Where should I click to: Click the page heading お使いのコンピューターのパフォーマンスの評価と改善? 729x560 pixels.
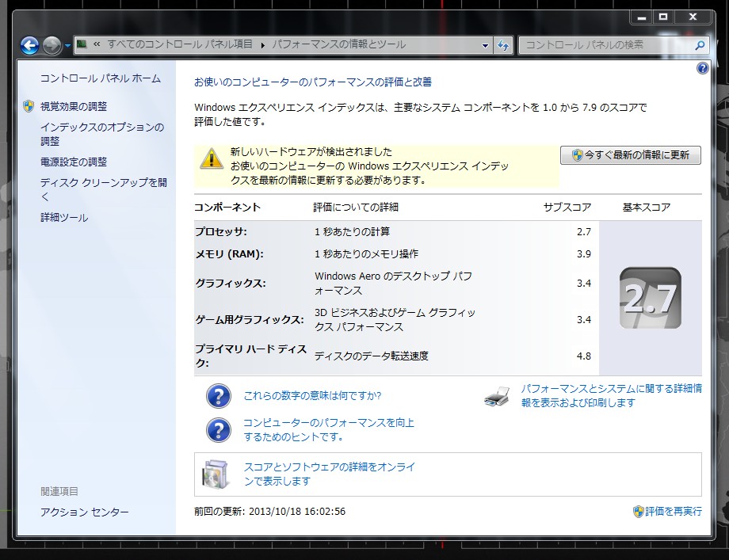click(313, 82)
